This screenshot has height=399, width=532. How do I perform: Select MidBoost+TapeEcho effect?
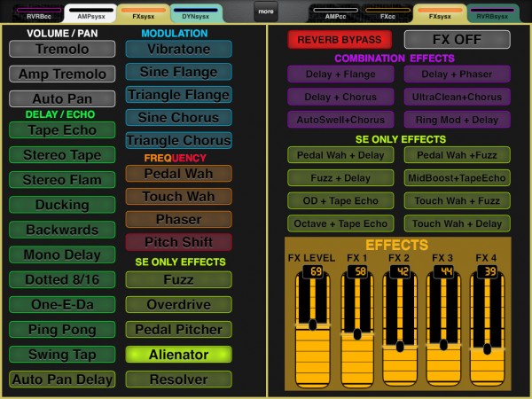(x=457, y=178)
